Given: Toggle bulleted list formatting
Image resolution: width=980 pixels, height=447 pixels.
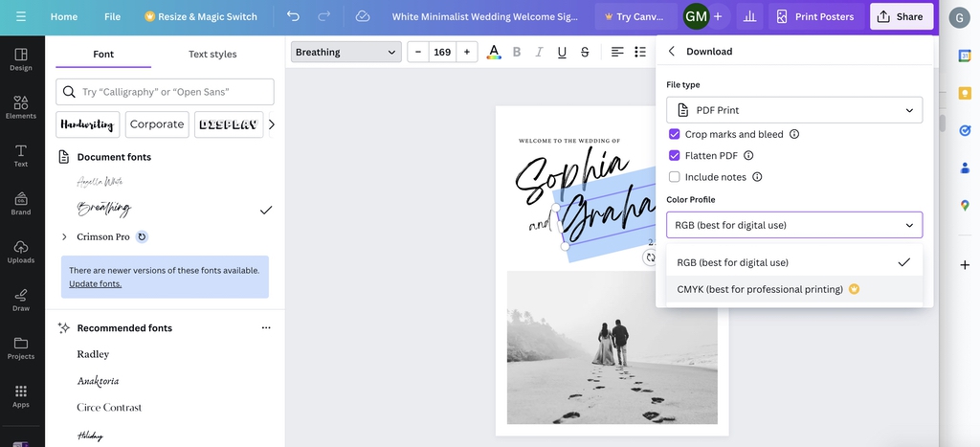Looking at the screenshot, I should 640,52.
